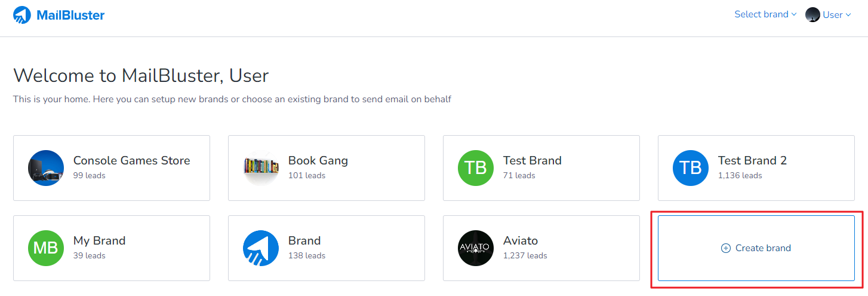Click the Book Gang bookshelf avatar

point(261,168)
